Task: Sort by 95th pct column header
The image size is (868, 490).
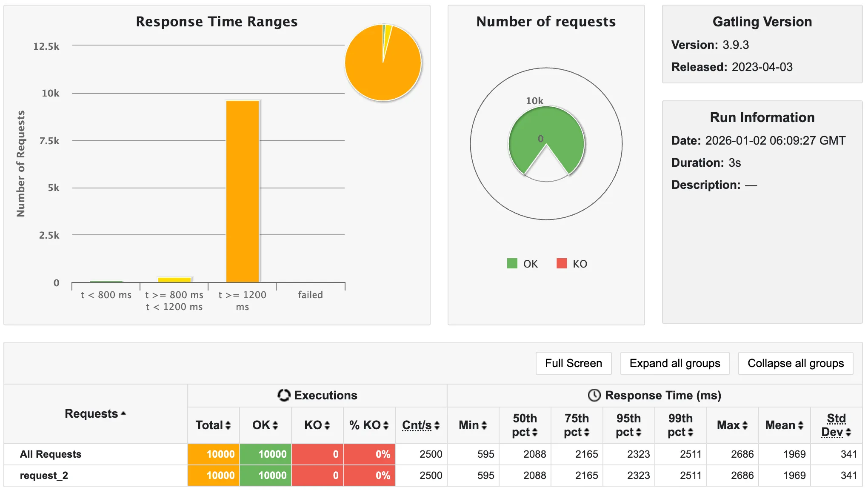Action: tap(628, 425)
